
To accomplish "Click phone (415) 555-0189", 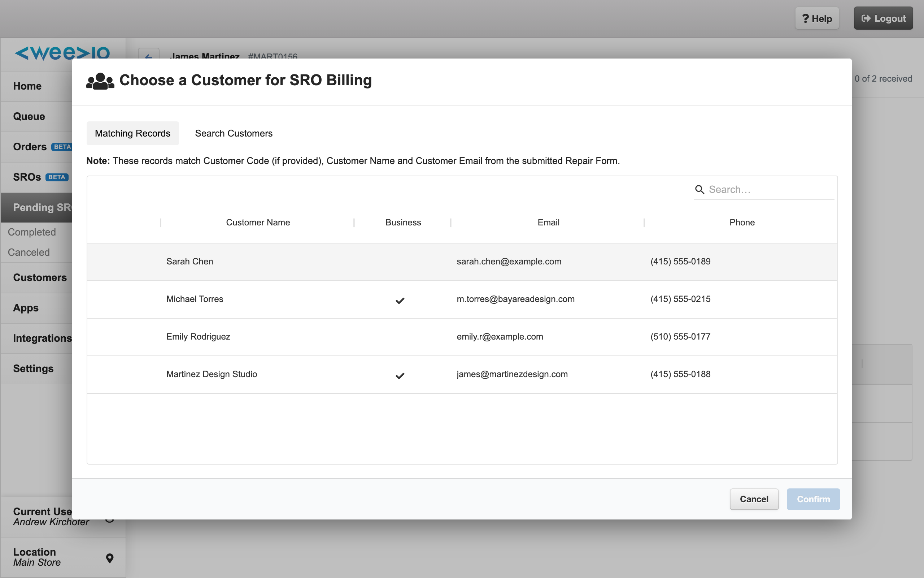I will 680,262.
